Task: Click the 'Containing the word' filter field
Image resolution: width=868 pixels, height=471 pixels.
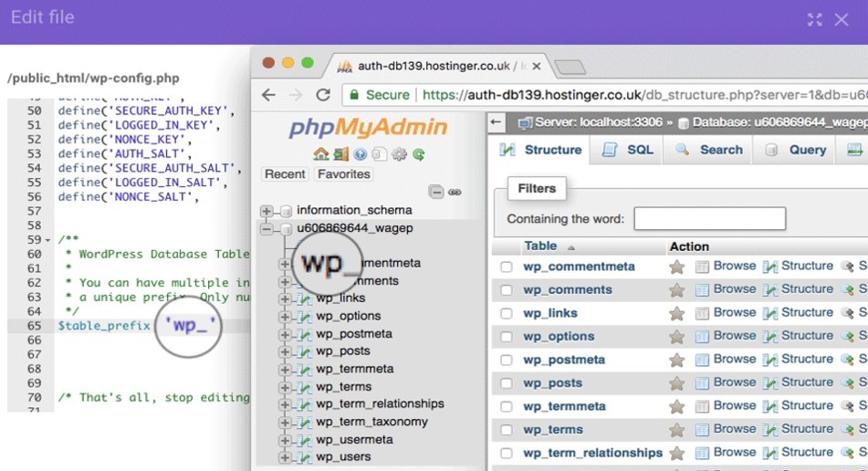Action: [x=709, y=218]
